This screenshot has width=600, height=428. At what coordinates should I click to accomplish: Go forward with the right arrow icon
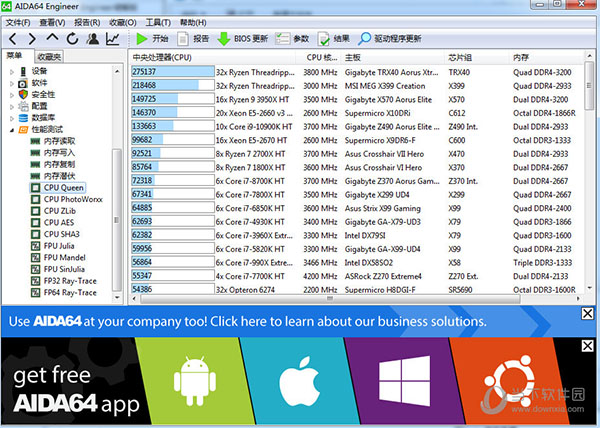(32, 39)
